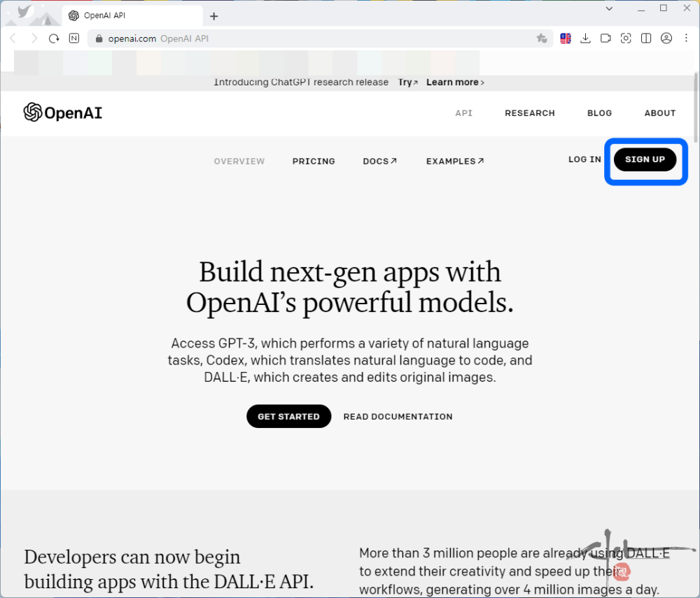The image size is (700, 598).
Task: Open the API nav item
Action: click(x=464, y=113)
